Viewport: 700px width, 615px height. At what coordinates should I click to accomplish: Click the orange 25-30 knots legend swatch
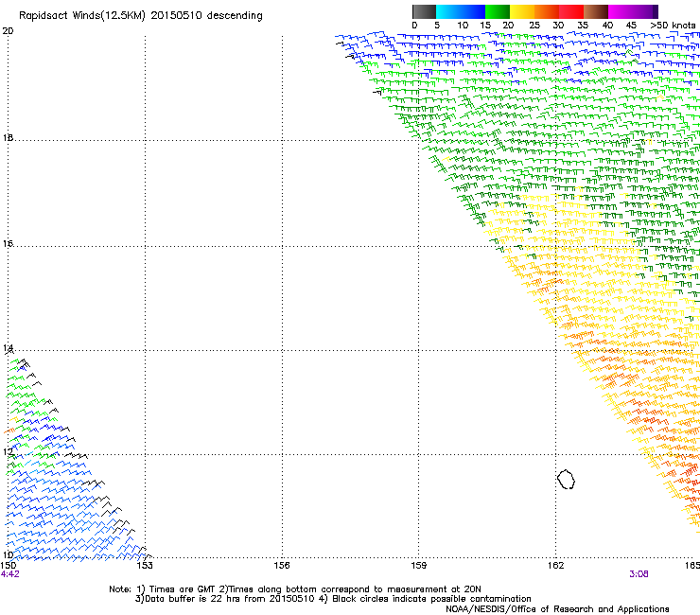(x=547, y=11)
